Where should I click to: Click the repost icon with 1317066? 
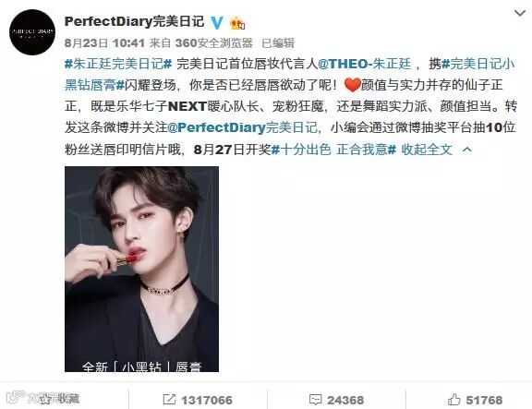point(169,399)
